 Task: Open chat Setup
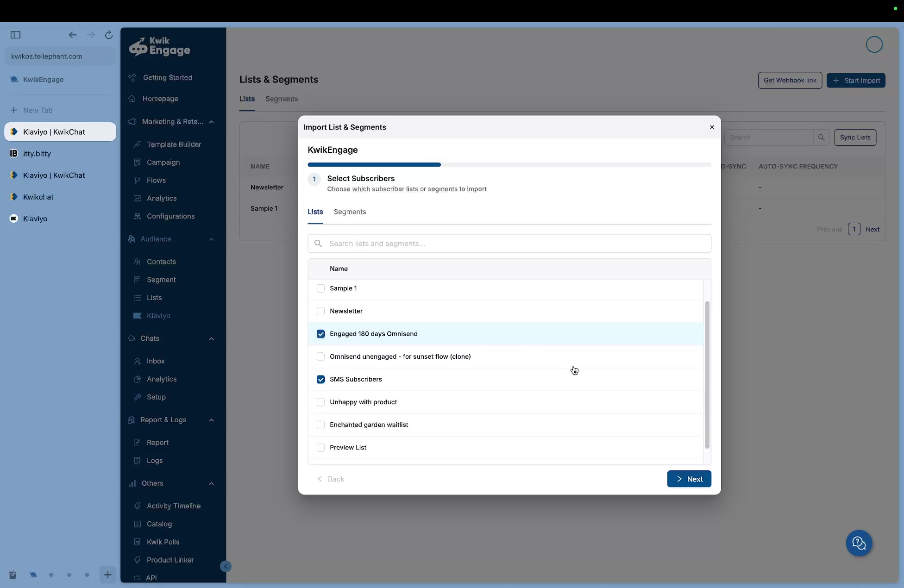156,397
